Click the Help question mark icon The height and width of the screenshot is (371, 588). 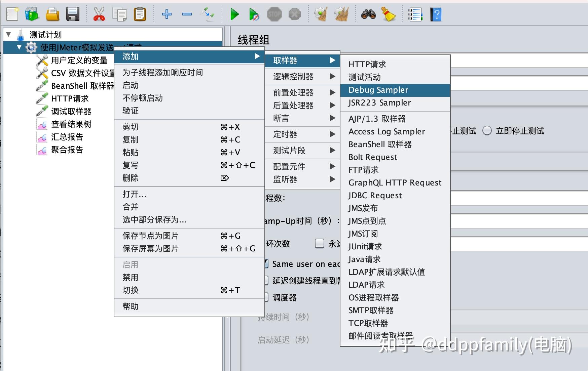[x=436, y=14]
